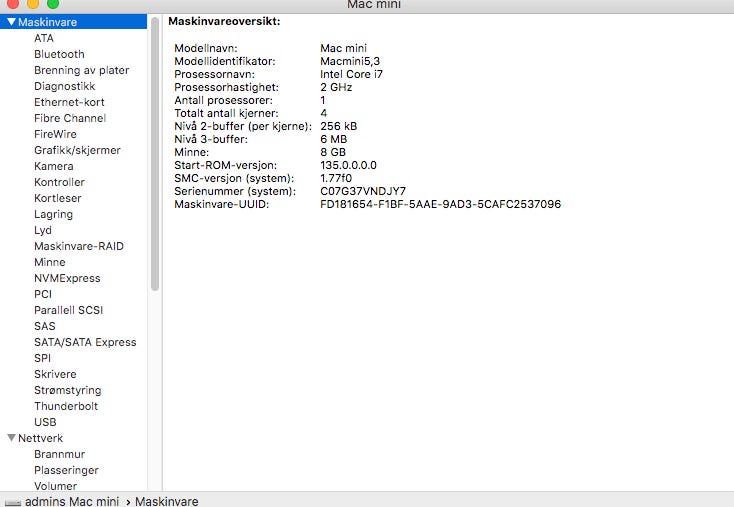
Task: Select SPI in the list
Action: pyautogui.click(x=42, y=358)
